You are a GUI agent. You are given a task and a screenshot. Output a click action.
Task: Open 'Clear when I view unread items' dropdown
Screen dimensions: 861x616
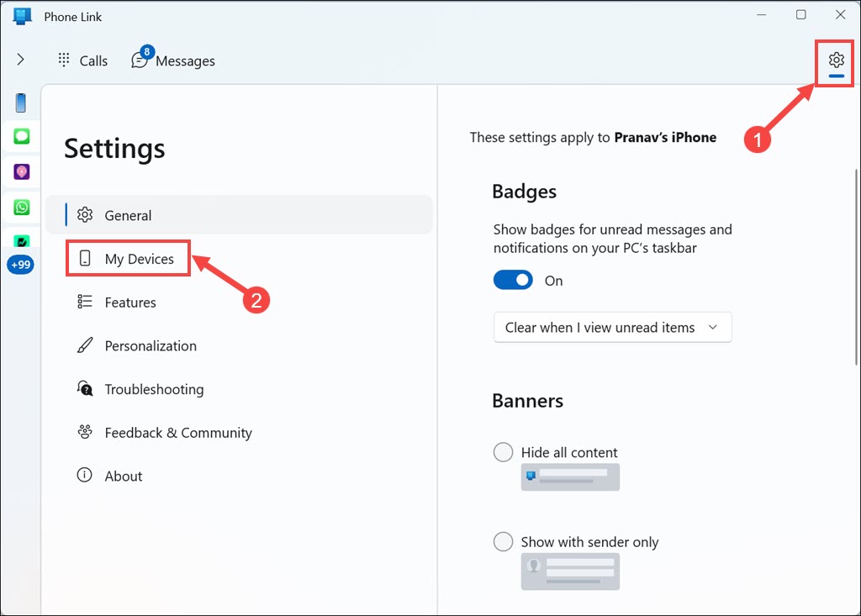coord(612,328)
